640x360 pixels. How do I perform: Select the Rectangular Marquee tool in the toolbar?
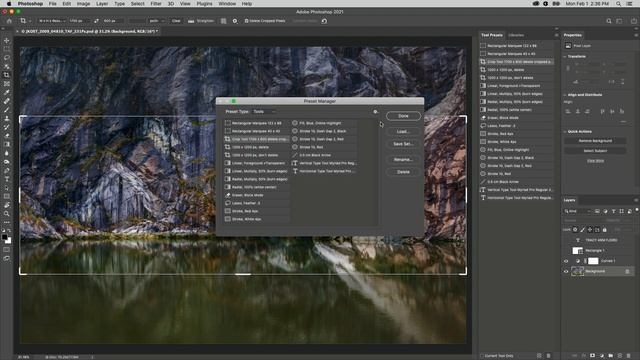7,49
